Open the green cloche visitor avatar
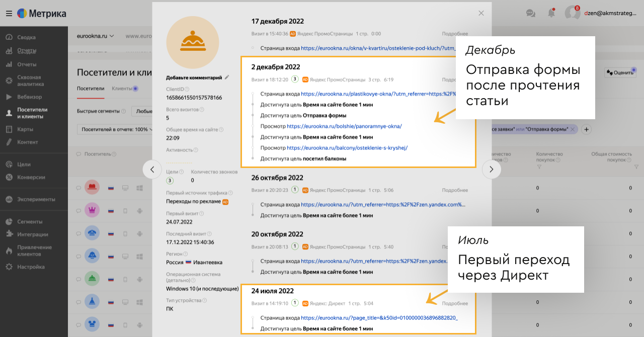Image resolution: width=644 pixels, height=337 pixels. tap(92, 279)
